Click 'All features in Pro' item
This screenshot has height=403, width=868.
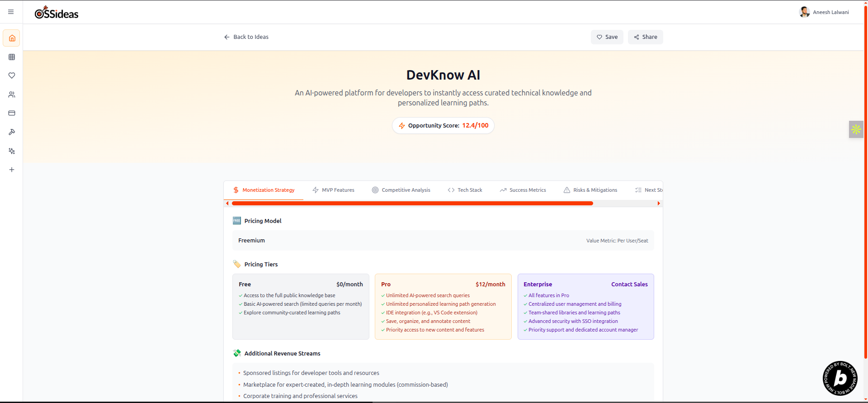tap(549, 295)
